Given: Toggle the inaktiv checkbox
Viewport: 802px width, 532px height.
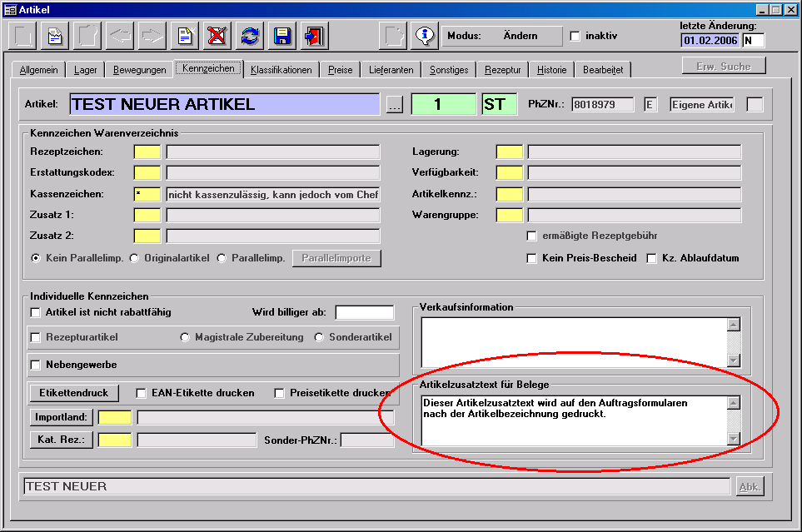Looking at the screenshot, I should tap(575, 37).
